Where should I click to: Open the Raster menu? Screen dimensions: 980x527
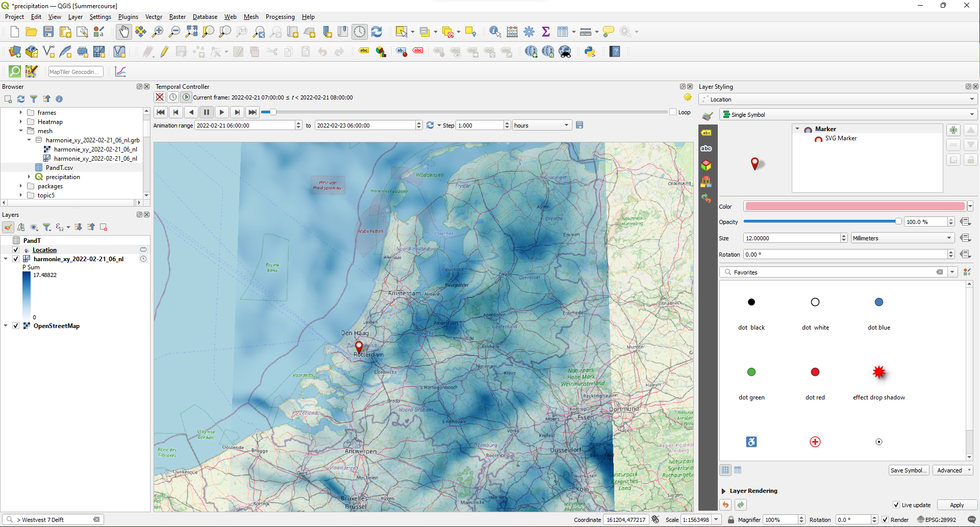click(178, 17)
